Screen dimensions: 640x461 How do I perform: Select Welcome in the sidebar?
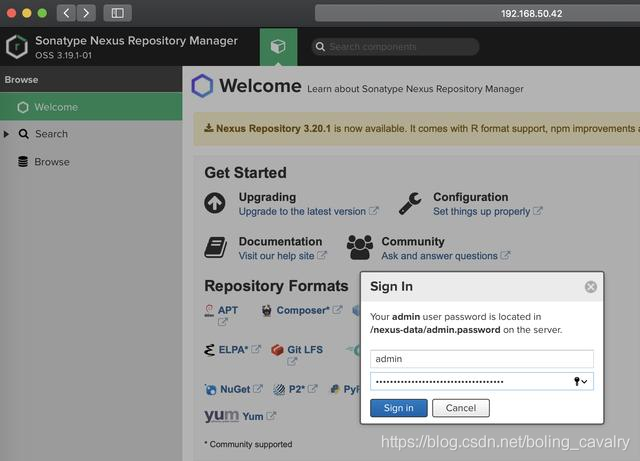91,107
